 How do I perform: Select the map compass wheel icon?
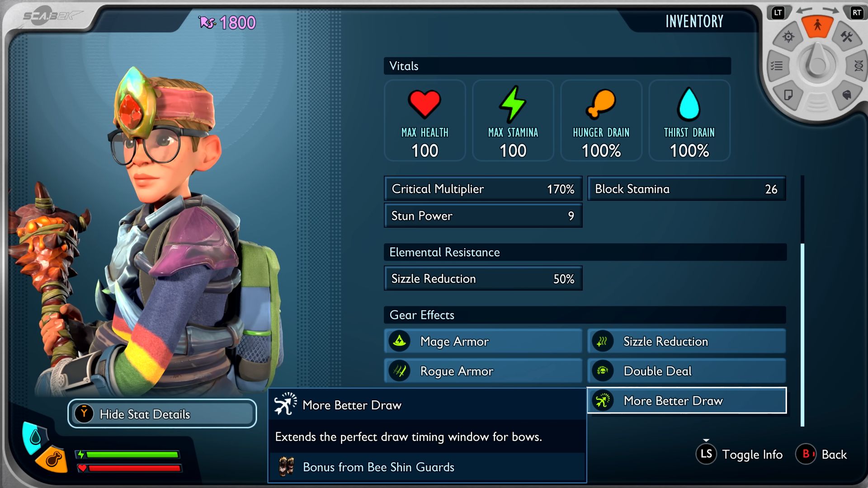[x=788, y=37]
